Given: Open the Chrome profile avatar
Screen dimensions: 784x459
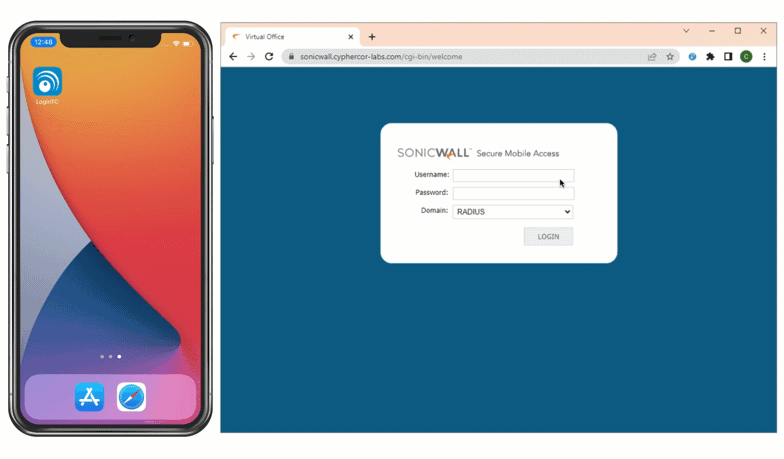Looking at the screenshot, I should 746,57.
